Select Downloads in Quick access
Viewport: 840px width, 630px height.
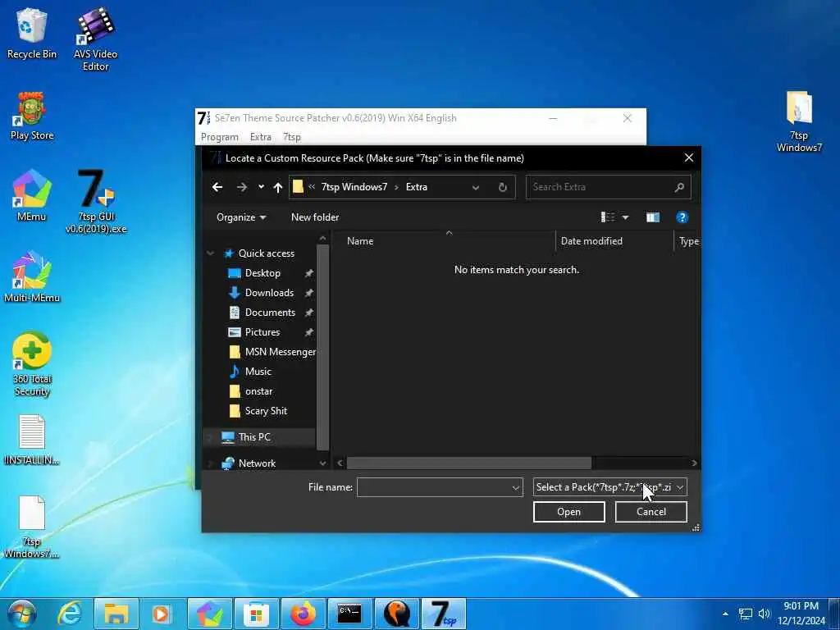tap(269, 293)
